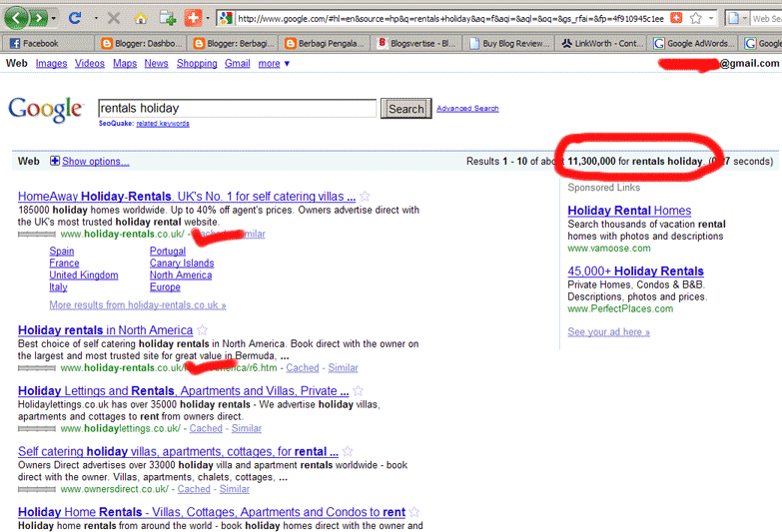782x532 pixels.
Task: Open 'Holiday rentals in North America' result
Action: pyautogui.click(x=105, y=330)
